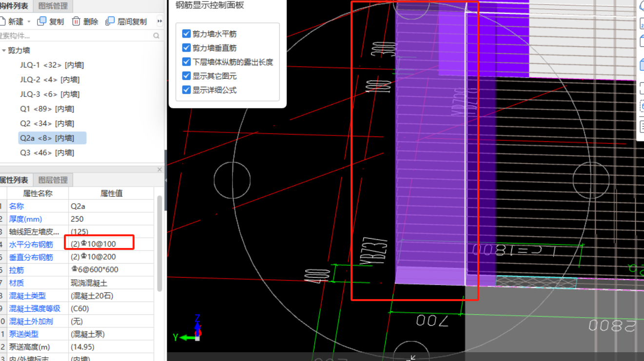
Task: Click the tie bar value 6@600*600
Action: pyautogui.click(x=112, y=270)
